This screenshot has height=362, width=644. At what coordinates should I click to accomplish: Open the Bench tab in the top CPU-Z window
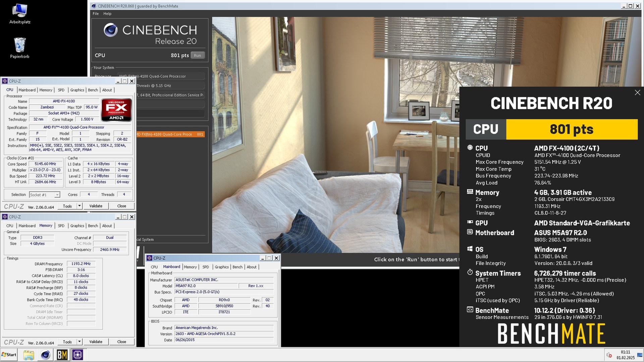click(x=93, y=90)
